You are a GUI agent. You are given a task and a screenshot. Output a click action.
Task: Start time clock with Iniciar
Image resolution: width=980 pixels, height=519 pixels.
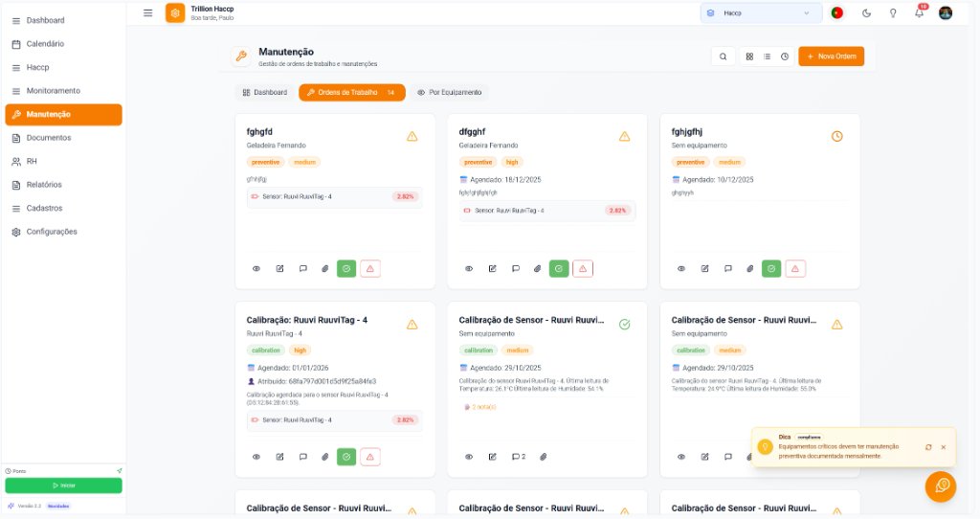point(63,485)
